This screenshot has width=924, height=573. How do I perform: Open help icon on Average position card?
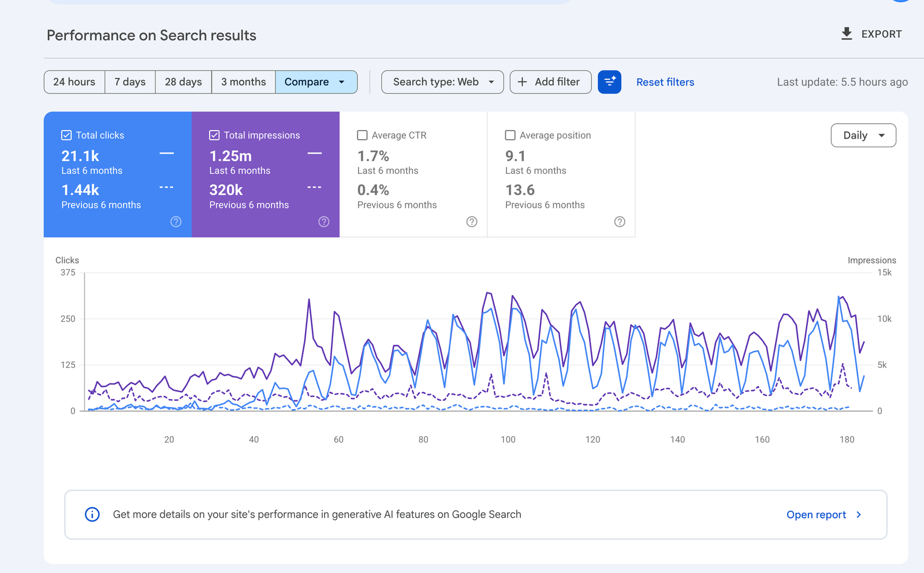tap(620, 222)
